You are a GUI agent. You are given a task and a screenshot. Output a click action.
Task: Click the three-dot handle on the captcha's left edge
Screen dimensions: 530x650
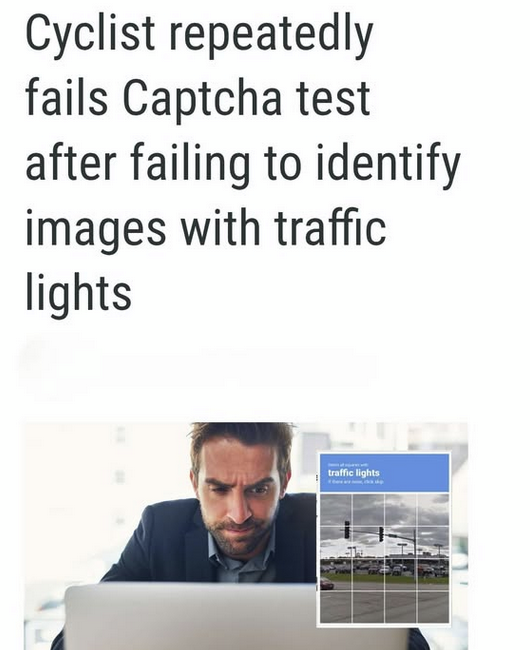tap(317, 478)
